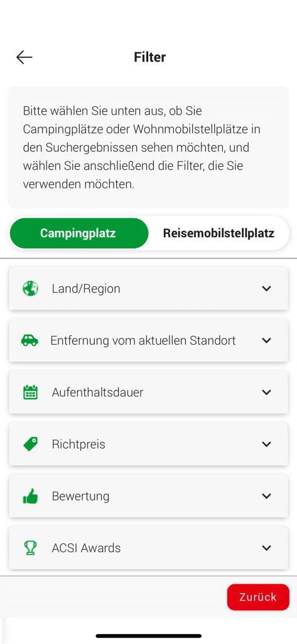Switch to Reisemobilstellplatz
Image resolution: width=297 pixels, height=644 pixels.
point(219,233)
